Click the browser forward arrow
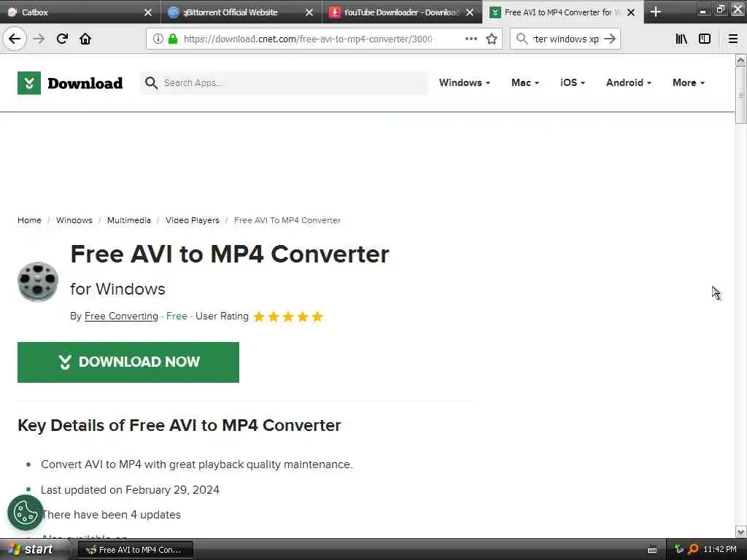The width and height of the screenshot is (747, 560). 39,39
